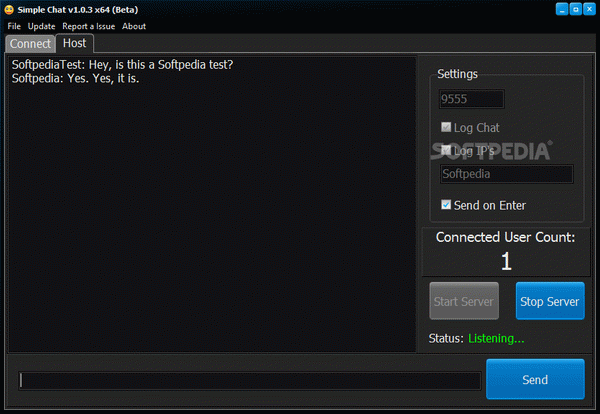
Task: Close the Simple Chat window
Action: (x=589, y=9)
